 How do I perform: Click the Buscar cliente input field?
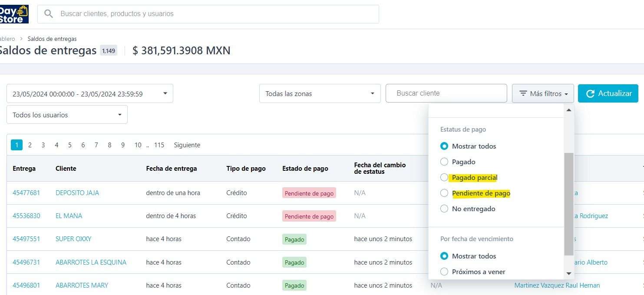(x=446, y=93)
